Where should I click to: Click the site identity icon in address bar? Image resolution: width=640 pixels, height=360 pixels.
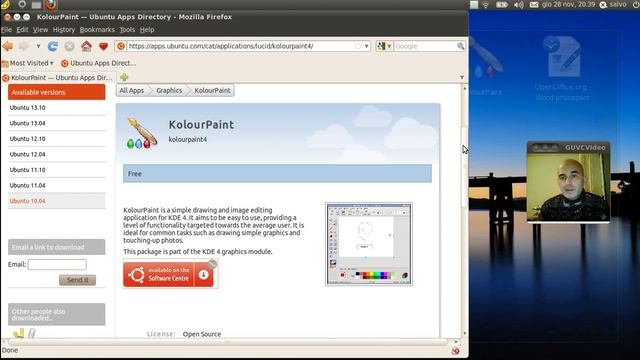coord(121,46)
